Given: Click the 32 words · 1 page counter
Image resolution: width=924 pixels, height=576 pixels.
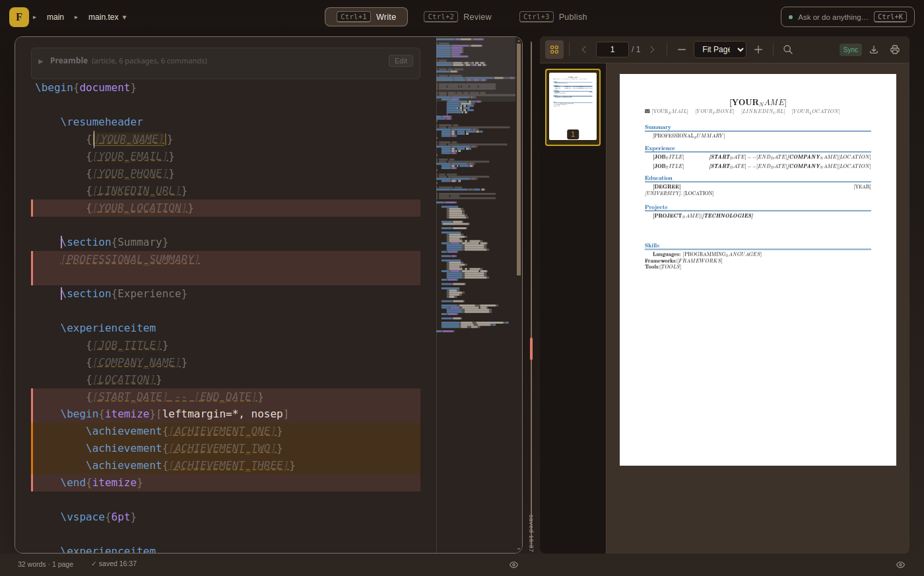Looking at the screenshot, I should [x=46, y=564].
